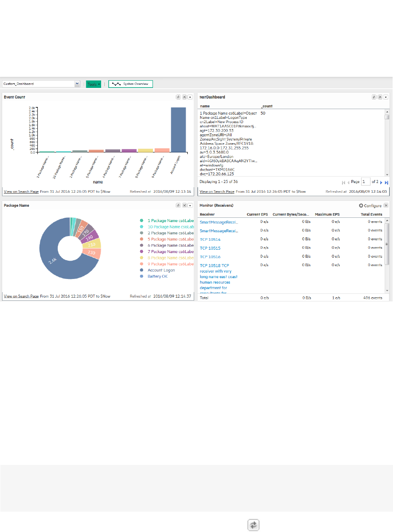
Task: Refresh the Event Count panel
Action: pos(178,97)
